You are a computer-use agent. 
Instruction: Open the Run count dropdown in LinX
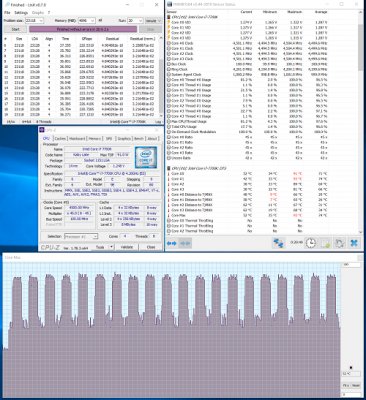pyautogui.click(x=135, y=21)
